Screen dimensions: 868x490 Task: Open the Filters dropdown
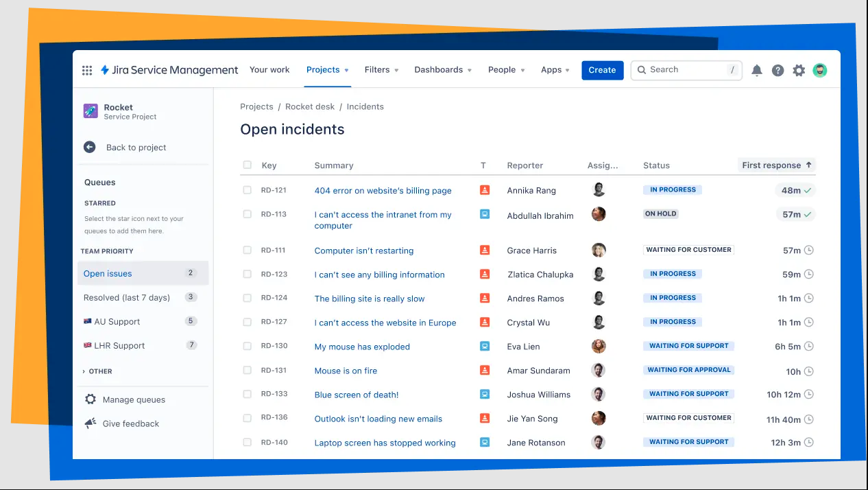(381, 70)
